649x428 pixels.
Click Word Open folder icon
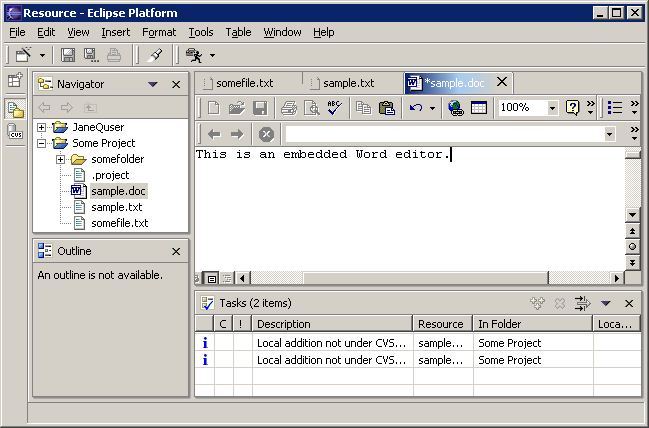237,108
